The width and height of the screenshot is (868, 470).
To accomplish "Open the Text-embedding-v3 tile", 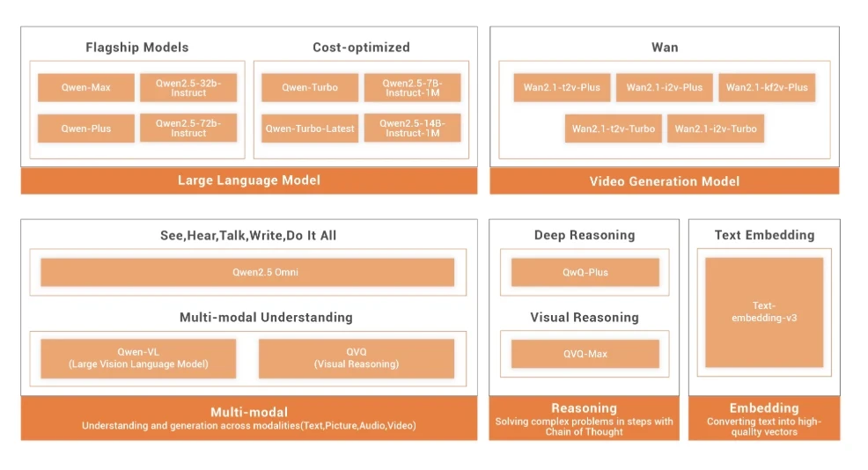I will pyautogui.click(x=764, y=312).
